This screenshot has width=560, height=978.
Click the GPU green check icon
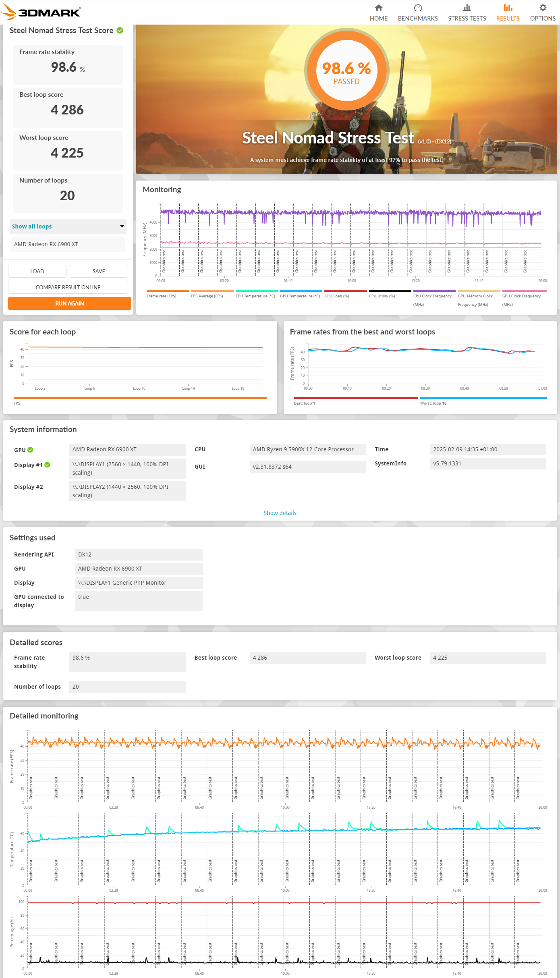click(30, 450)
